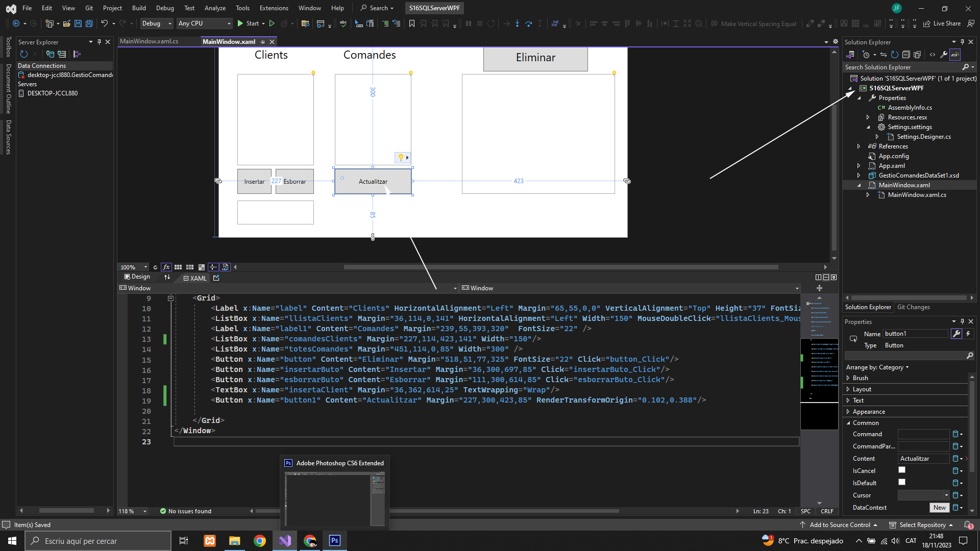Expand the References tree node
Image resolution: width=980 pixels, height=551 pixels.
(859, 146)
